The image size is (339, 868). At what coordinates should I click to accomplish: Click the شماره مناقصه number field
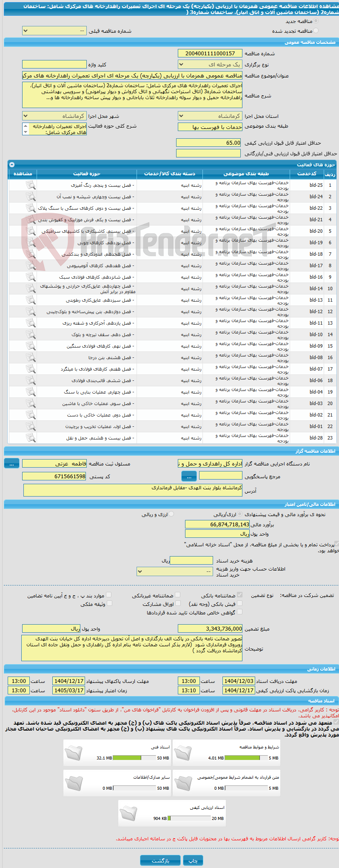pos(210,53)
